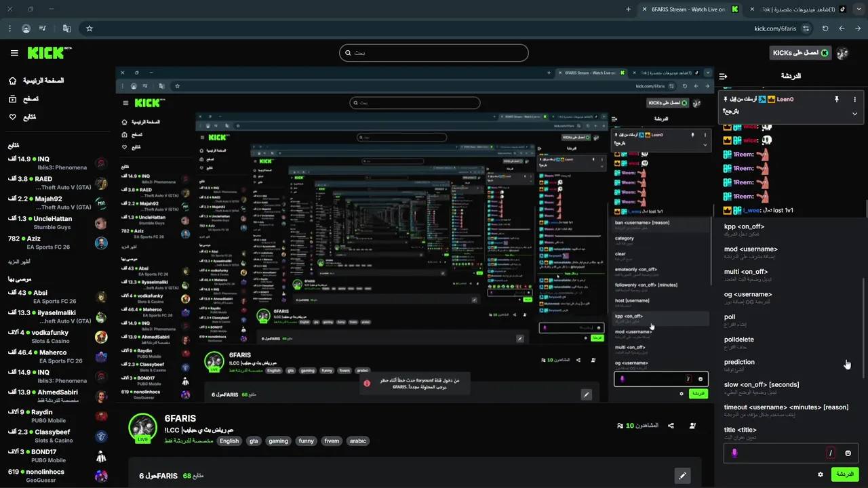The width and height of the screenshot is (868, 488).
Task: Open Absi recommended channel
Action: (58, 297)
